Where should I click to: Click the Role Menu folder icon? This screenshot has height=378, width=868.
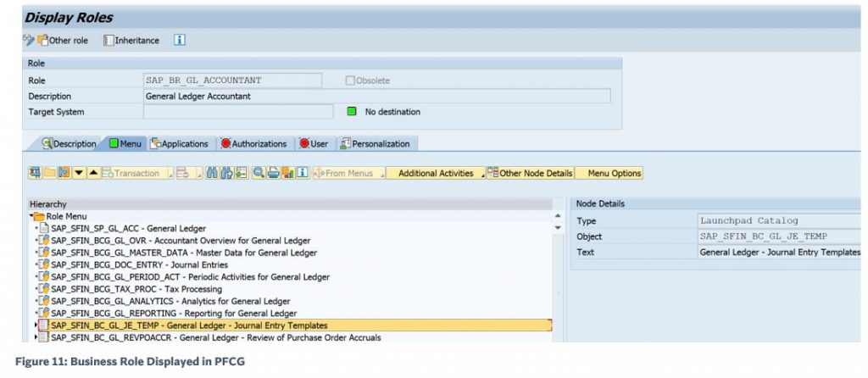(x=39, y=216)
